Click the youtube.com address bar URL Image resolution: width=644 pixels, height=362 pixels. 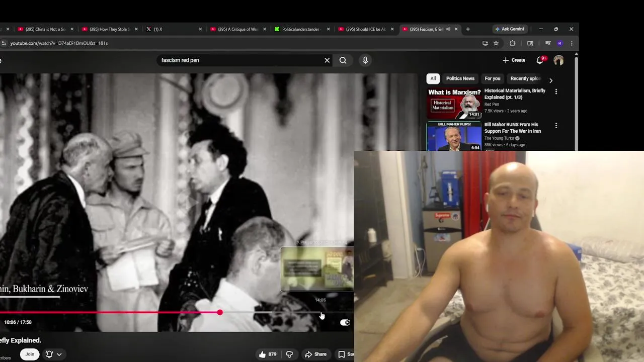click(59, 43)
